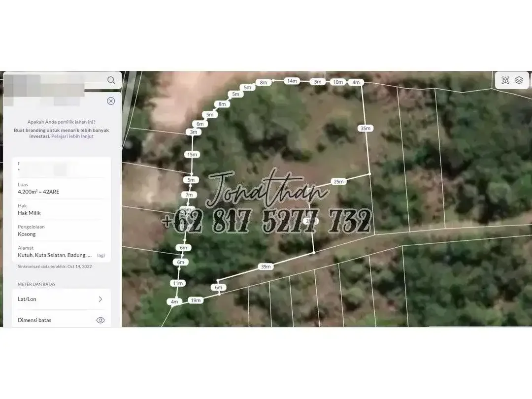This screenshot has width=532, height=399.
Task: Select the 11m boundary label
Action: (178, 283)
